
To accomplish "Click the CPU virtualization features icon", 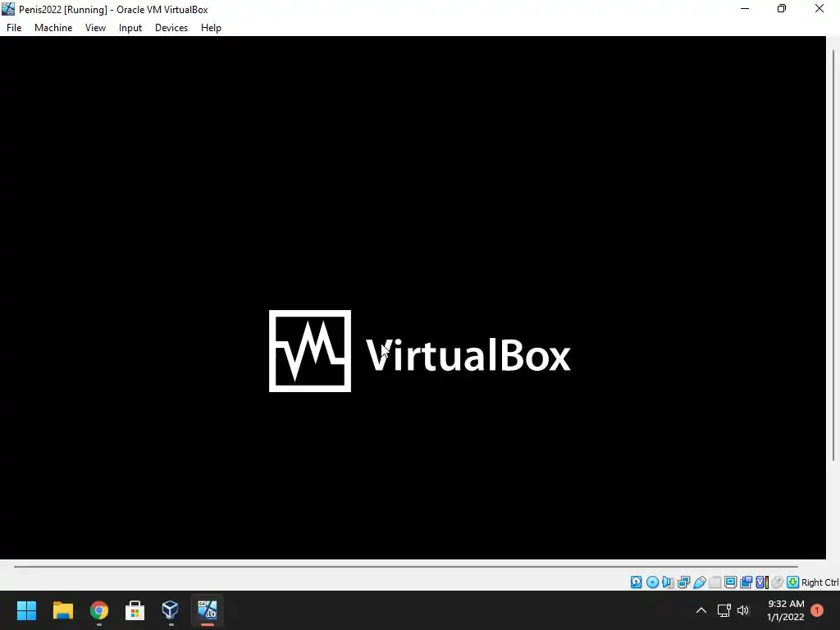I will click(762, 582).
